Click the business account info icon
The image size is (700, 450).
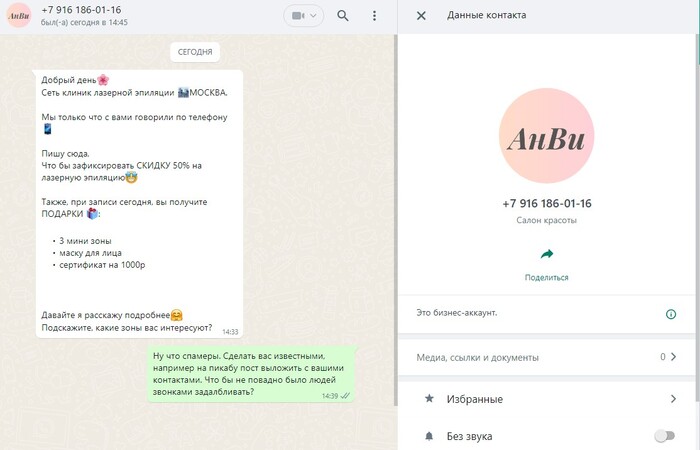point(671,314)
